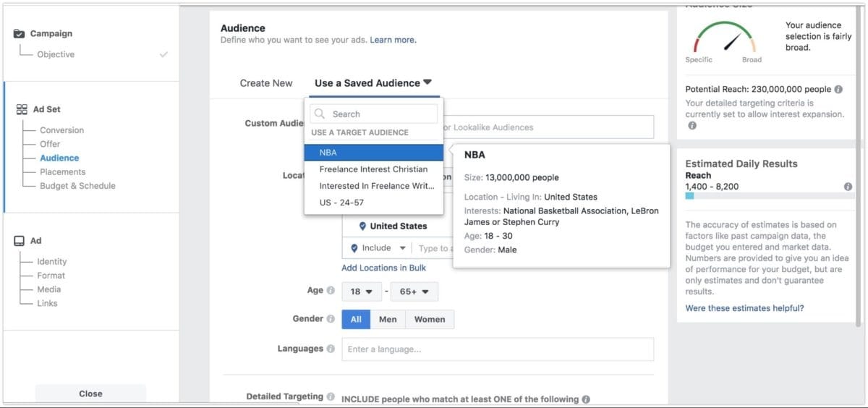Click the United States location pin icon
The image size is (868, 408).
click(362, 226)
